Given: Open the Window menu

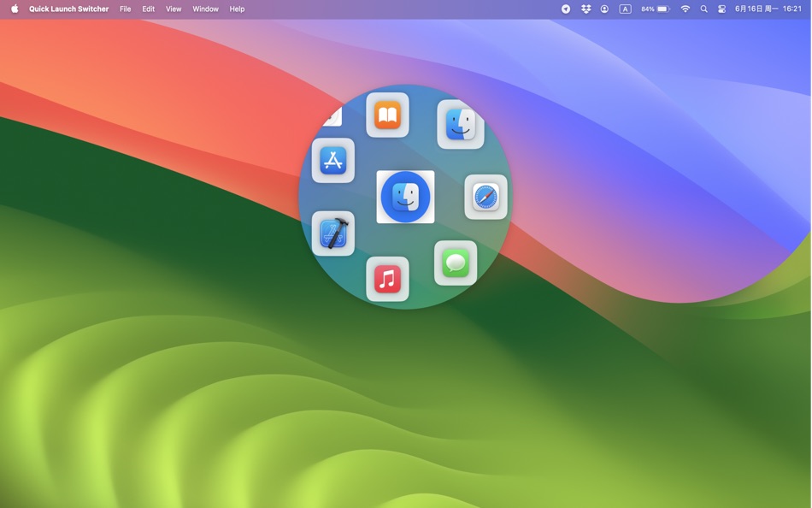Looking at the screenshot, I should [206, 9].
